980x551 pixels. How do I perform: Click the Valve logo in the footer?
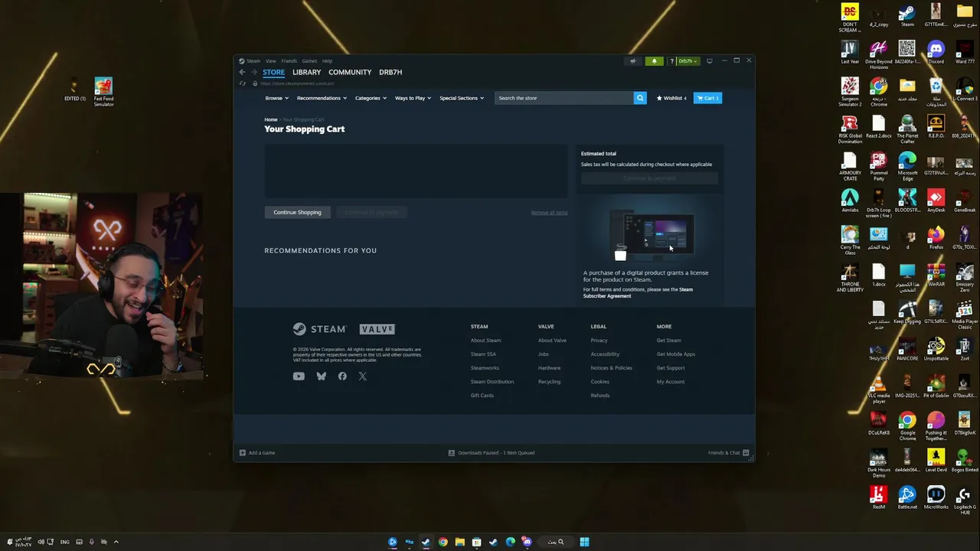point(377,329)
